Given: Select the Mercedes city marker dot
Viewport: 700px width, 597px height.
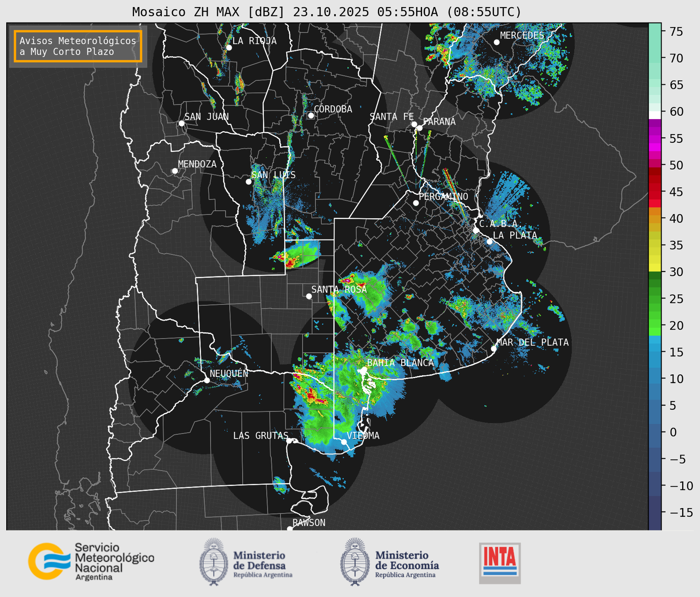Looking at the screenshot, I should pyautogui.click(x=497, y=42).
